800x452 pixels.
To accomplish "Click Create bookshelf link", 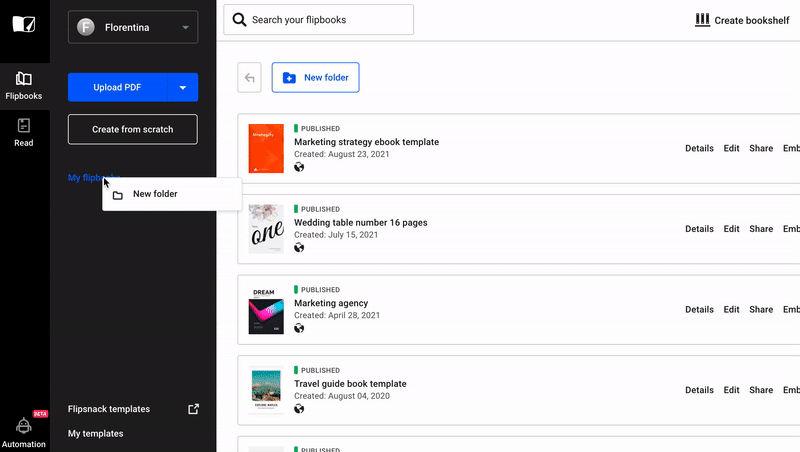I will tap(752, 20).
